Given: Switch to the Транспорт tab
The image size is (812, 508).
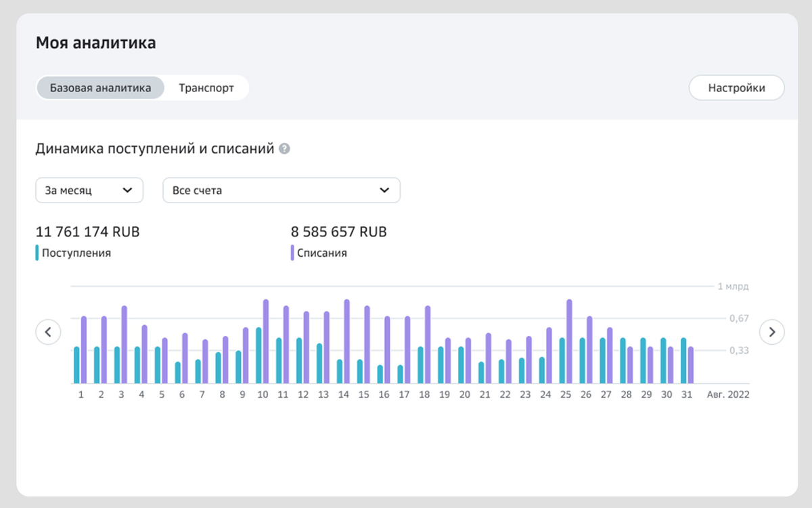Looking at the screenshot, I should pos(206,88).
